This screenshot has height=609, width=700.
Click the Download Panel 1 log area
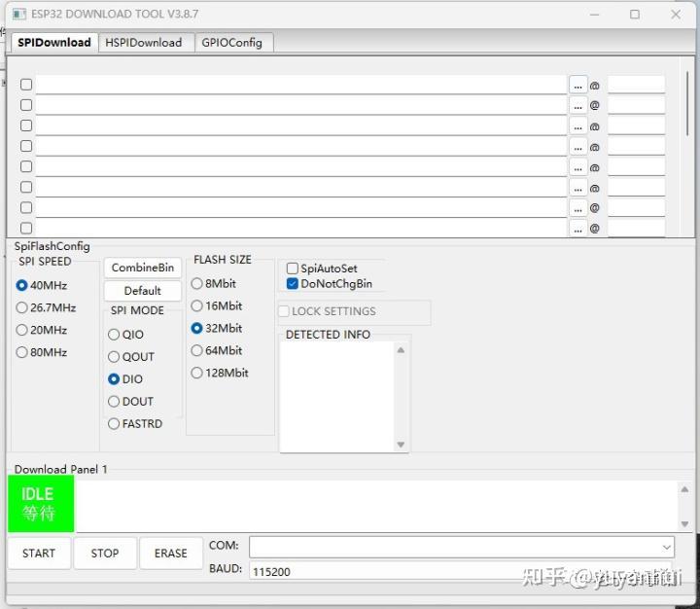coord(376,506)
